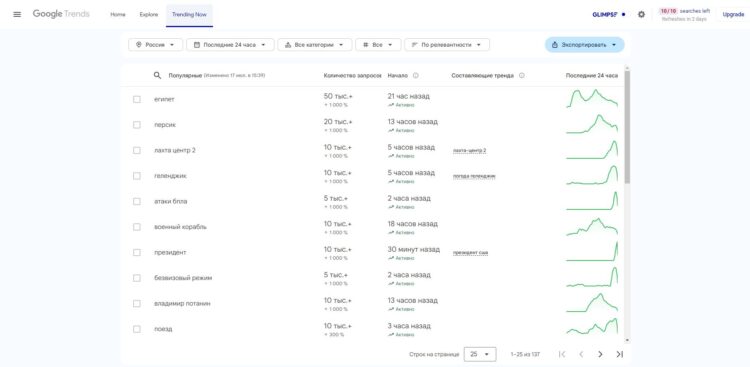Go to previous page arrow
Screen dimensions: 750x367
(x=581, y=354)
